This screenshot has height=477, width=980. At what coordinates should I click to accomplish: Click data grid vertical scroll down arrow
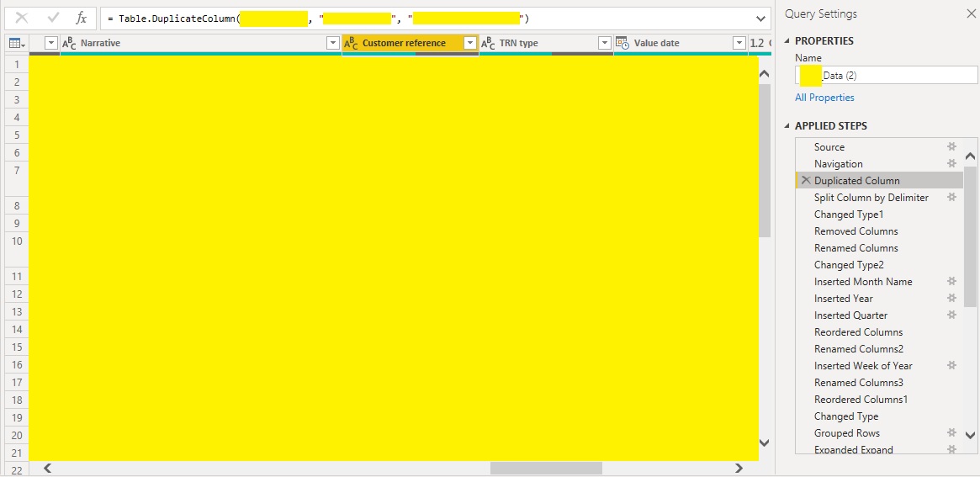tap(765, 443)
